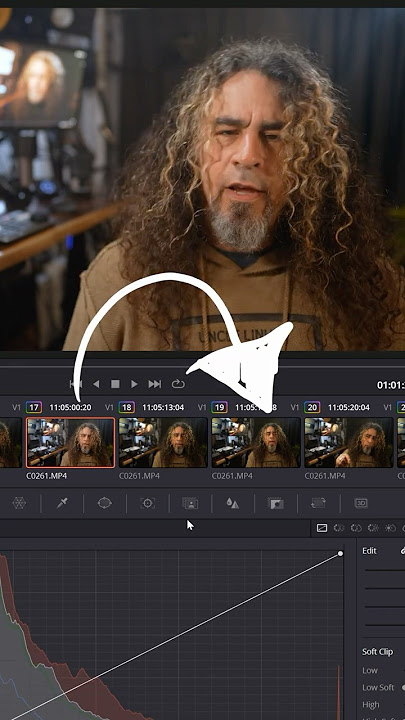This screenshot has width=405, height=720.
Task: Open the Sizing palette
Action: click(318, 503)
